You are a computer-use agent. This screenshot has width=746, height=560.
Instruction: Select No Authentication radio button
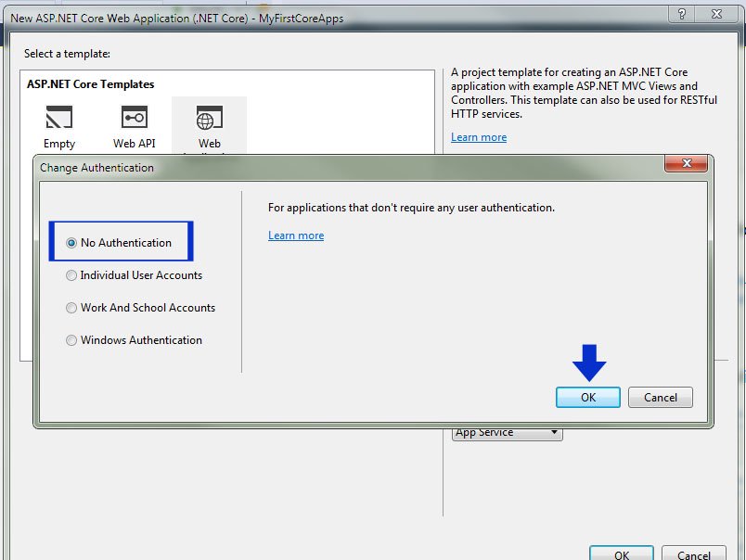pos(71,243)
